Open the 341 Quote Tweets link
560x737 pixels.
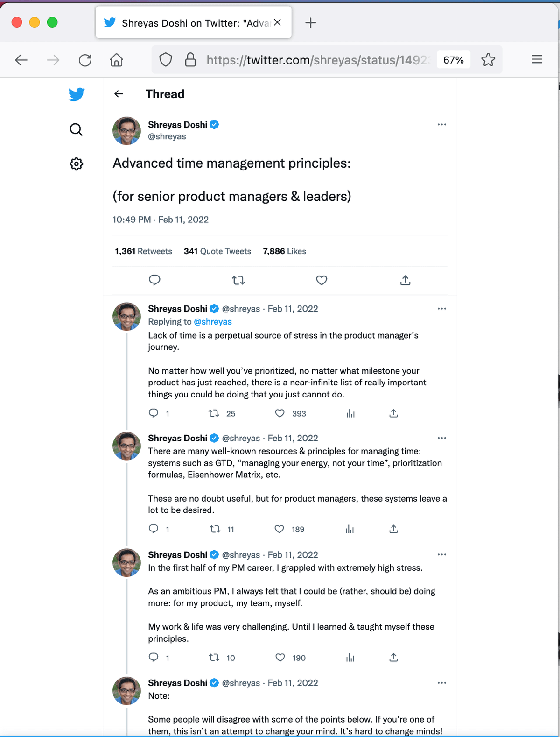(x=217, y=251)
